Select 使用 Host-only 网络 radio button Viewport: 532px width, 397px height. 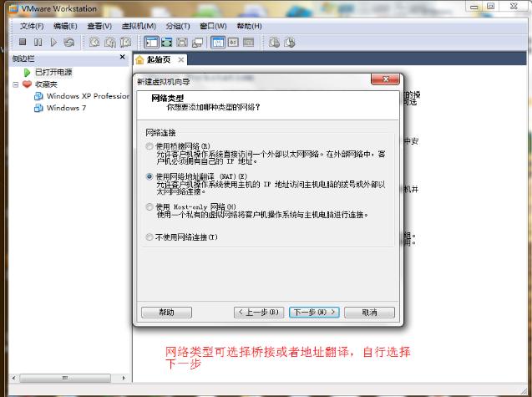coord(149,206)
